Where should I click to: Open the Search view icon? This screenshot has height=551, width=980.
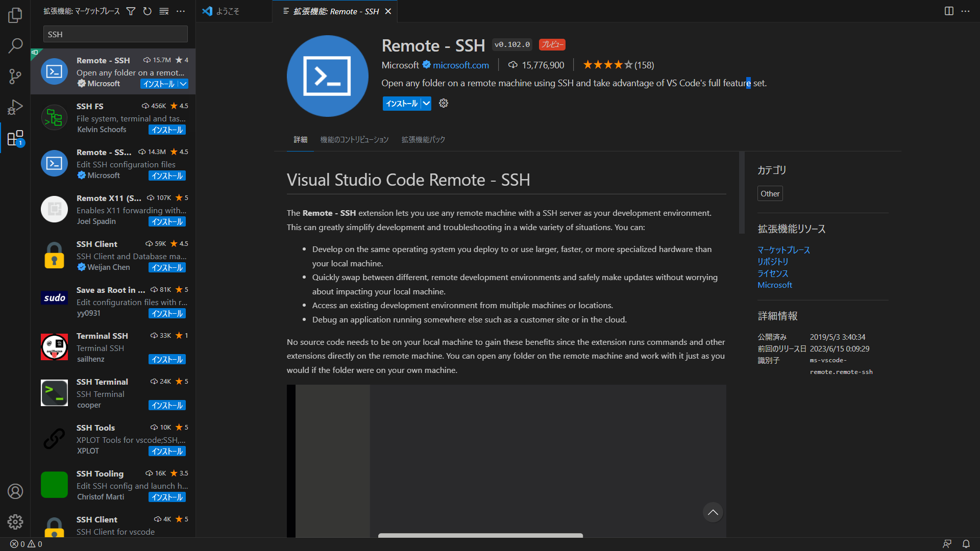15,46
